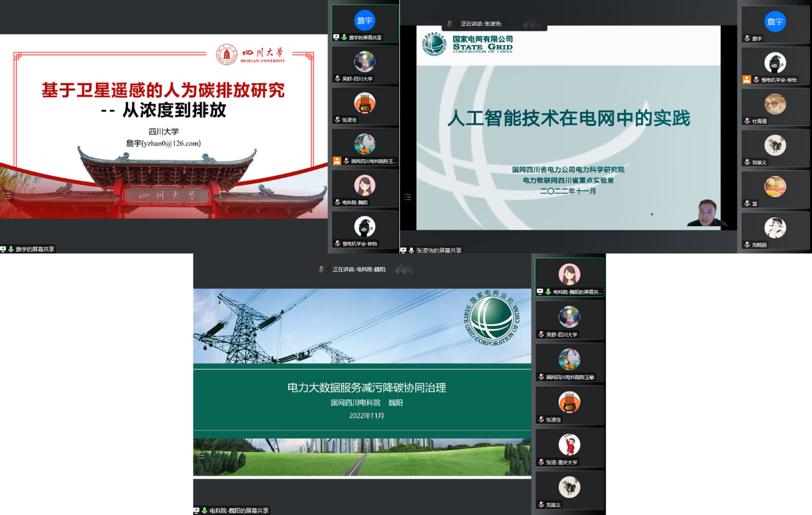812x515 pixels.
Task: Select 张凌浩's participant video tile
Action: click(x=365, y=105)
